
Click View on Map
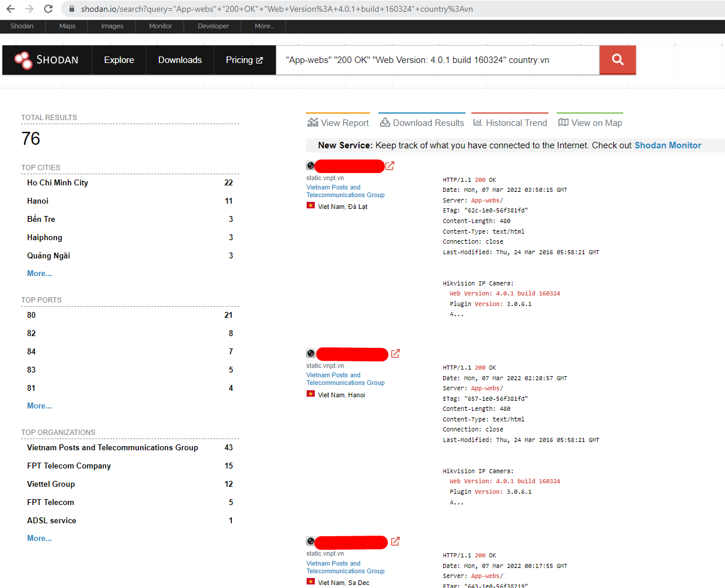click(x=590, y=122)
